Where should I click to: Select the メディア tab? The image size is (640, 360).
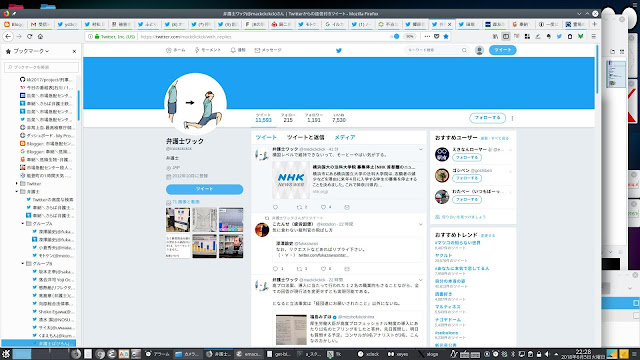pos(345,138)
